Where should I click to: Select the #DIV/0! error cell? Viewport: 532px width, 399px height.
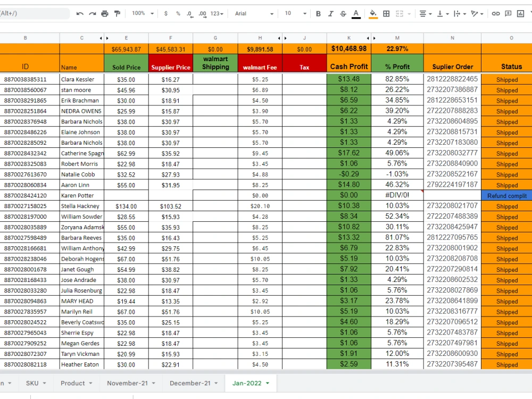tap(397, 195)
